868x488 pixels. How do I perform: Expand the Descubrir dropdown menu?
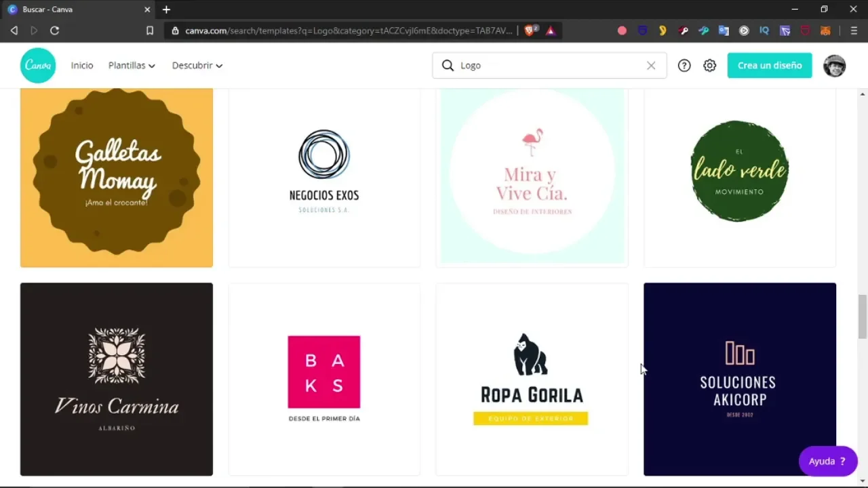197,66
